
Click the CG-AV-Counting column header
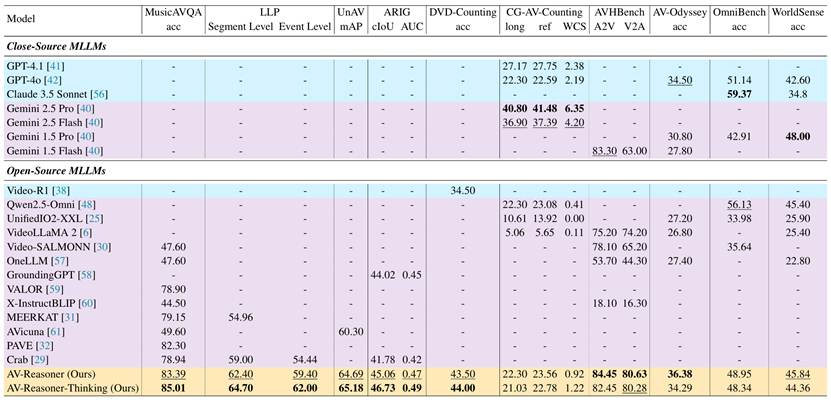click(x=544, y=13)
